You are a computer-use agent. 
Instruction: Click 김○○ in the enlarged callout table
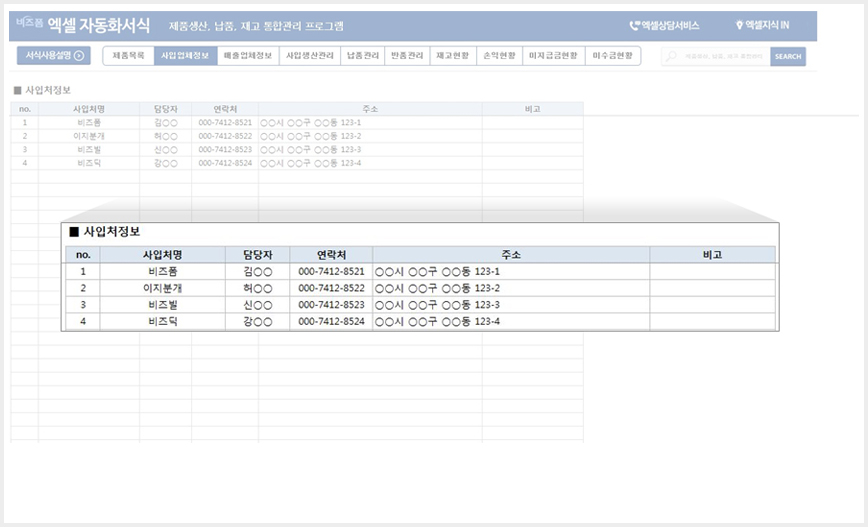[x=257, y=271]
